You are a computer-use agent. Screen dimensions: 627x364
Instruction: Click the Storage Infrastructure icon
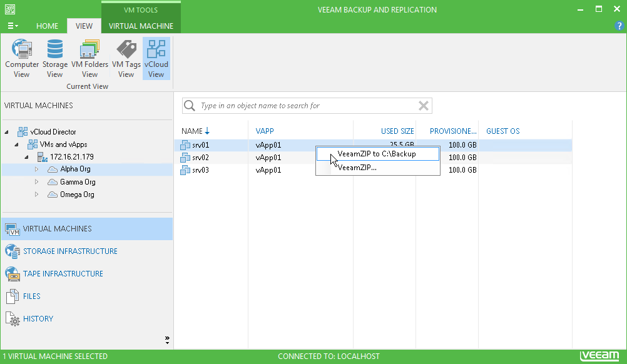point(13,251)
